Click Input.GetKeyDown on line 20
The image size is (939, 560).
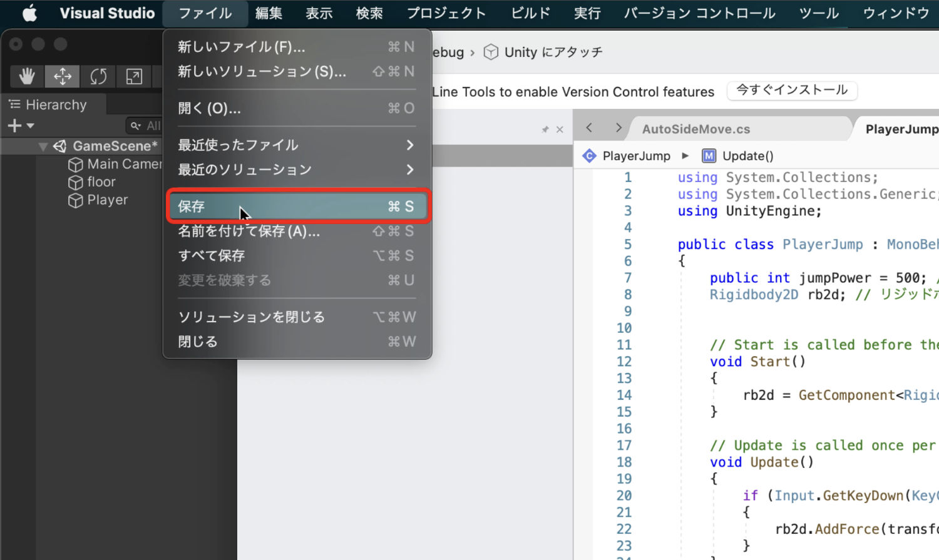pyautogui.click(x=839, y=496)
